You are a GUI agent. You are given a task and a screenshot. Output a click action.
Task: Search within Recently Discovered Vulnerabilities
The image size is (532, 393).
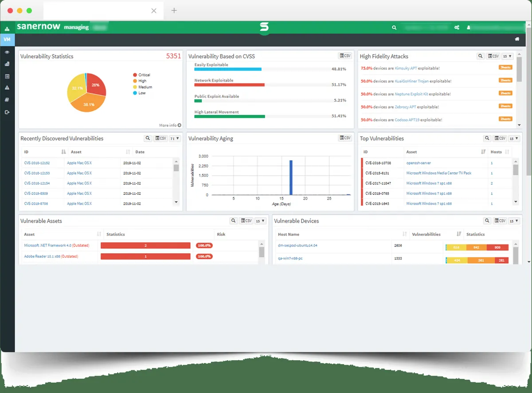(x=148, y=138)
